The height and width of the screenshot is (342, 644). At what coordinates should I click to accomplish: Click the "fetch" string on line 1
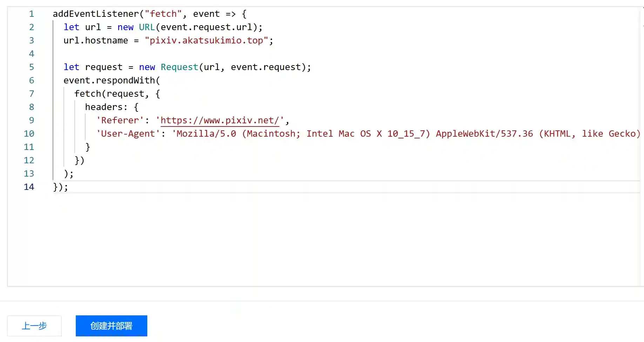pos(163,14)
